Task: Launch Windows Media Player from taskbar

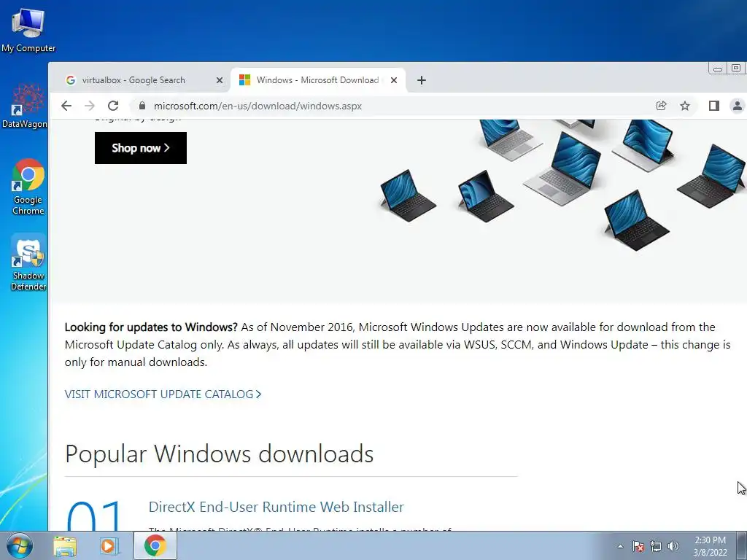Action: pyautogui.click(x=109, y=545)
